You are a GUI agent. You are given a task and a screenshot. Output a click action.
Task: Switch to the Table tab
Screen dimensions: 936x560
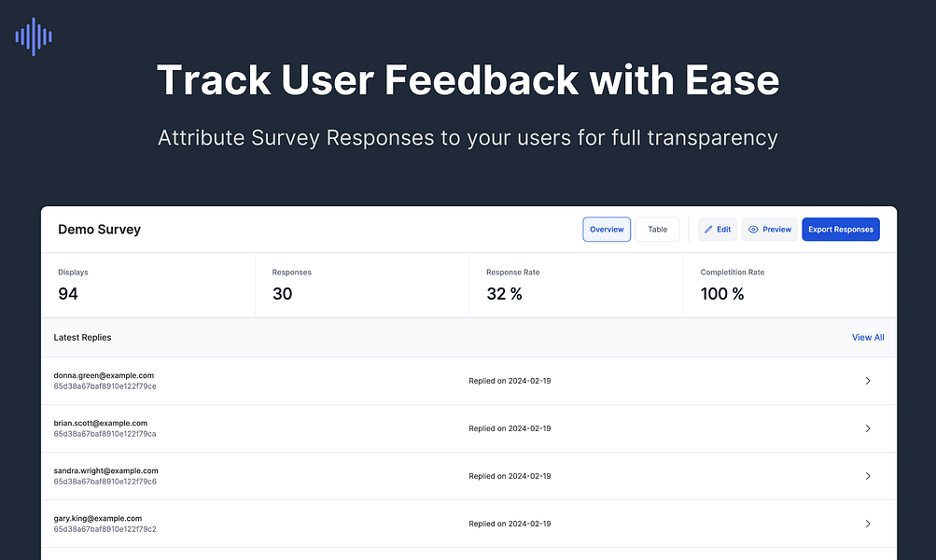(657, 230)
